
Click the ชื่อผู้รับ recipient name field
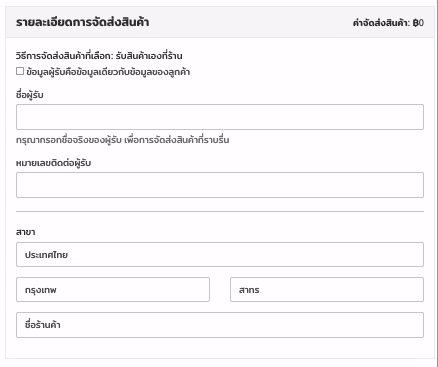point(220,117)
